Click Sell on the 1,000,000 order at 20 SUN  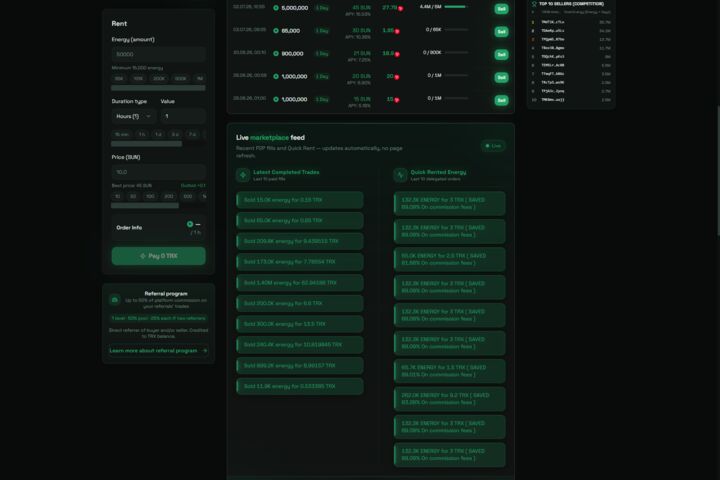click(501, 77)
